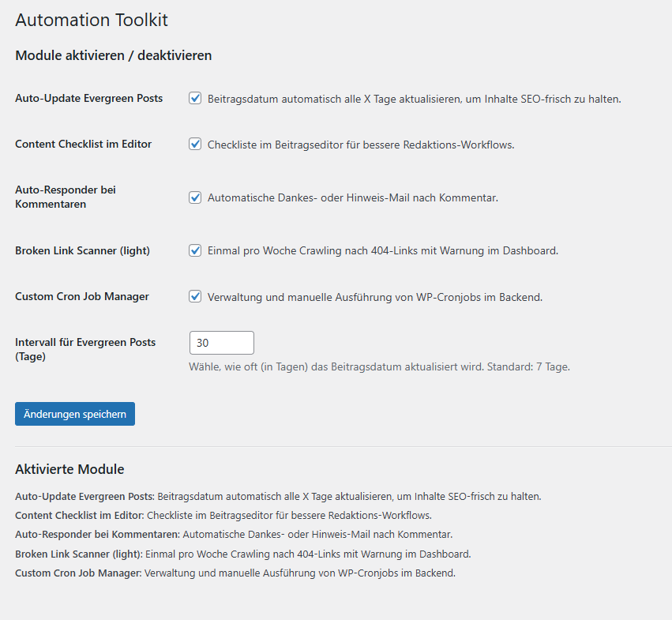Click the 'Beitragsdatum automatisch alle X Tage' checkbox label

414,99
